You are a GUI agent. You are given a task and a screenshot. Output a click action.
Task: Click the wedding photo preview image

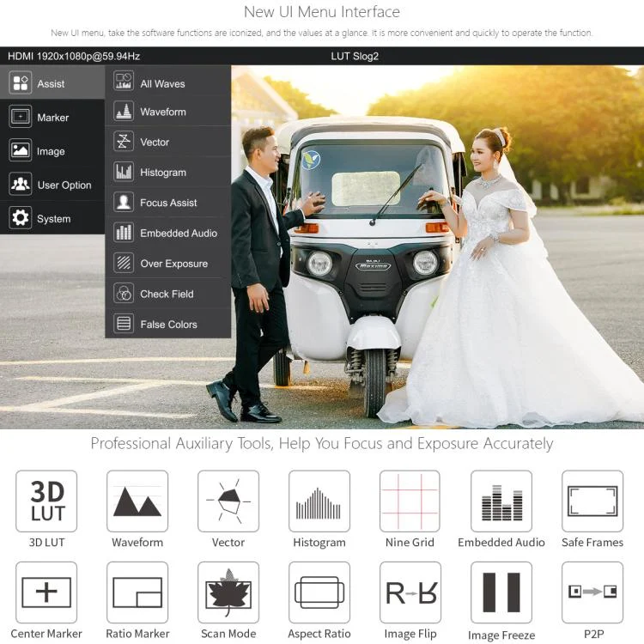pos(429,258)
